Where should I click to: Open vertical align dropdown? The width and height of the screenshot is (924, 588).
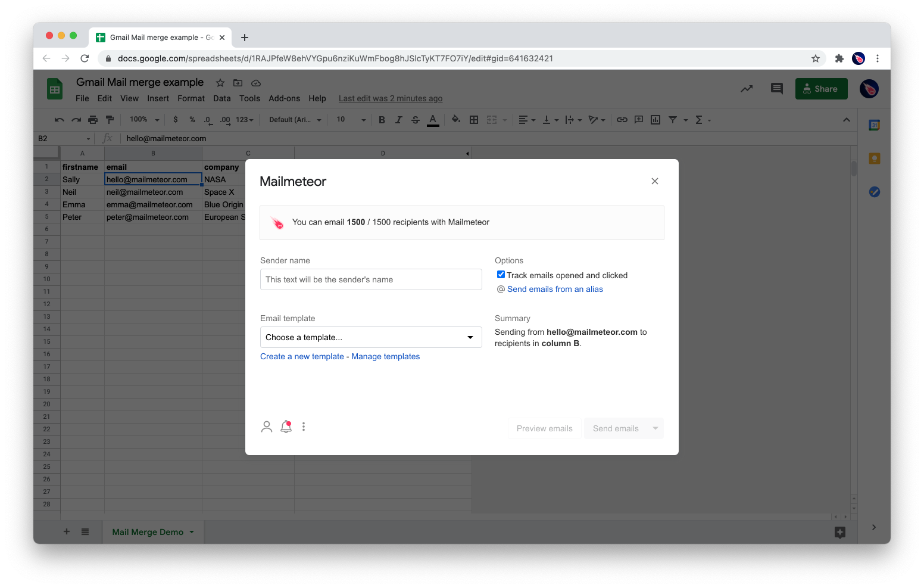click(x=550, y=120)
